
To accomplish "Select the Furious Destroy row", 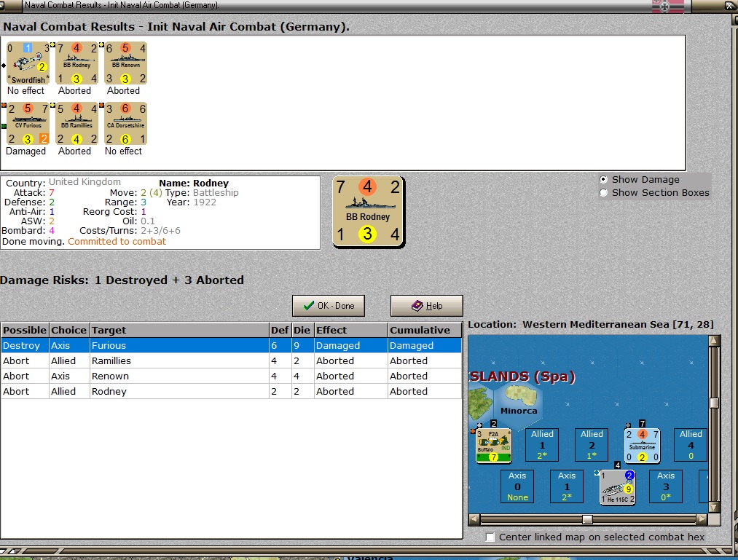I will pyautogui.click(x=231, y=345).
